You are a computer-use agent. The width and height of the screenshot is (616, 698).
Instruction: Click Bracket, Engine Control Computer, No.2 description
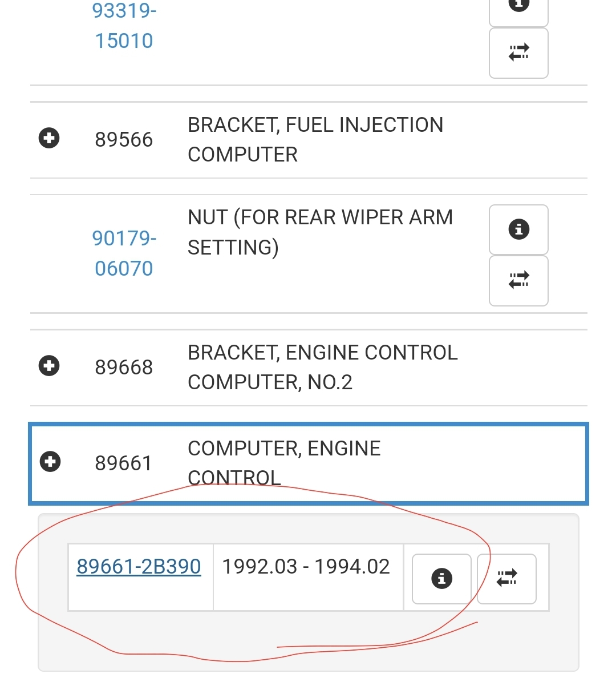click(322, 367)
